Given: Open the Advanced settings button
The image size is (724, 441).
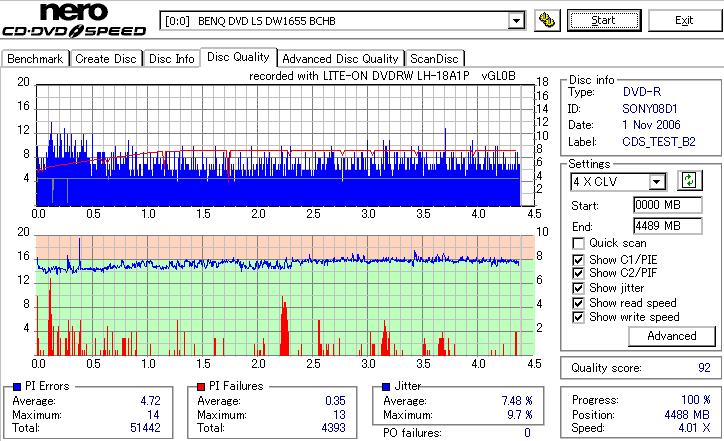Looking at the screenshot, I should [x=672, y=336].
